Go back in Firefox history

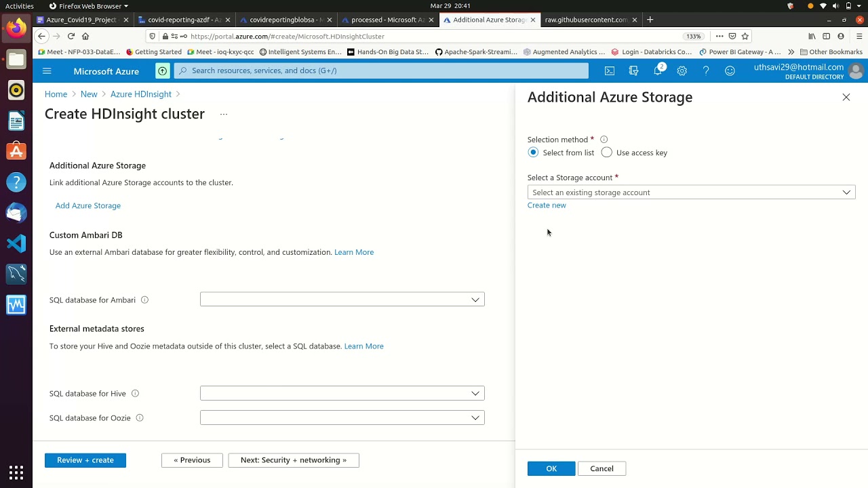(42, 36)
